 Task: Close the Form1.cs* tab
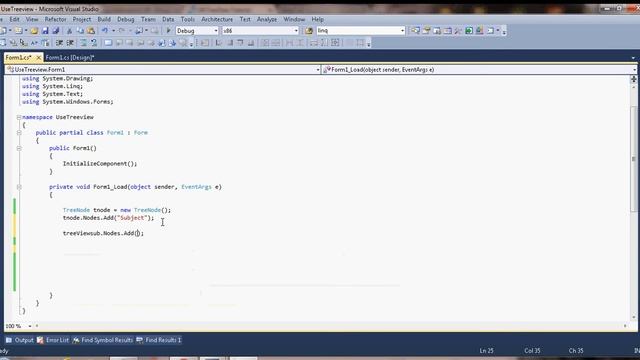click(x=38, y=58)
